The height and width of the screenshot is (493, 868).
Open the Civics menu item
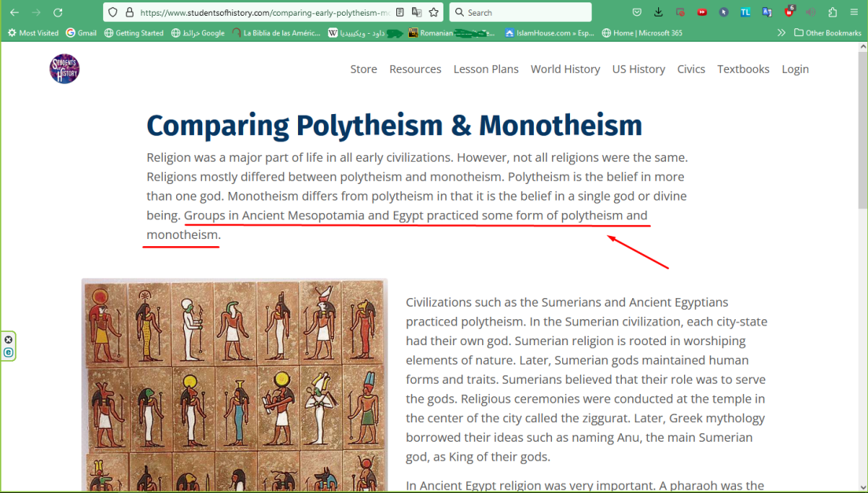pyautogui.click(x=691, y=69)
